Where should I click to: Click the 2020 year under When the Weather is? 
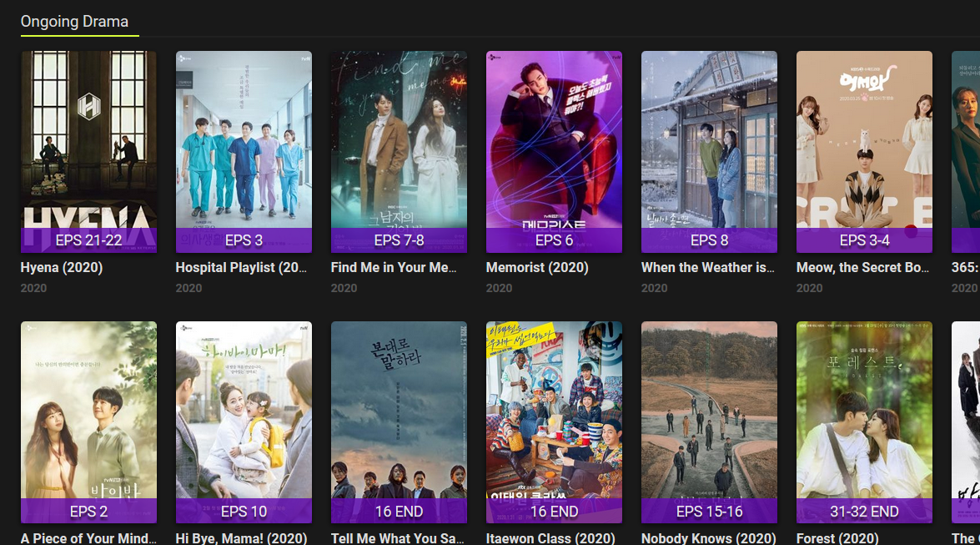pos(655,288)
